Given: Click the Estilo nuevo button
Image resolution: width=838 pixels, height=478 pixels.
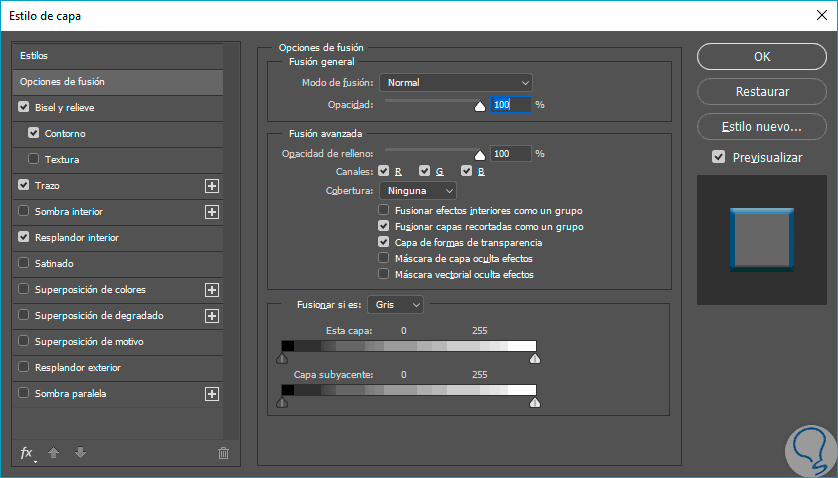Looking at the screenshot, I should [762, 127].
